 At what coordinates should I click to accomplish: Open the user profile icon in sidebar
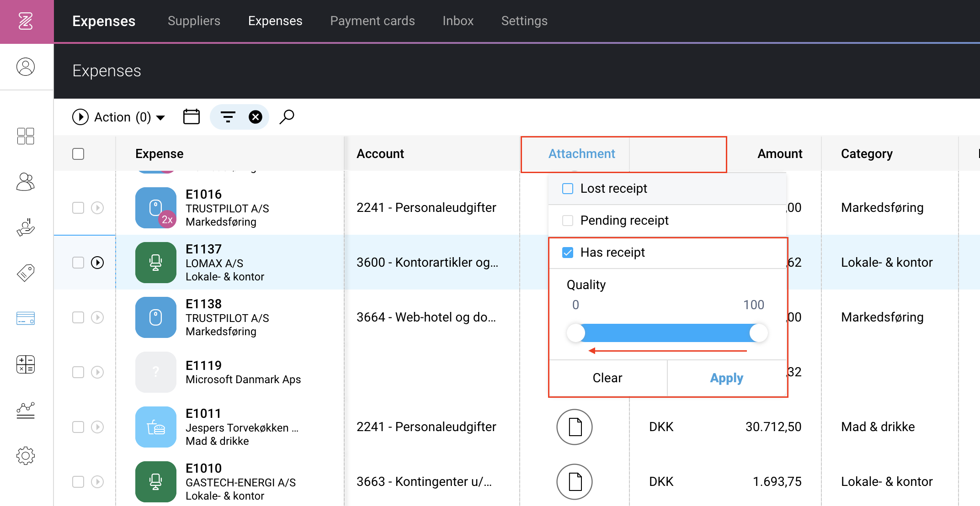(x=26, y=67)
